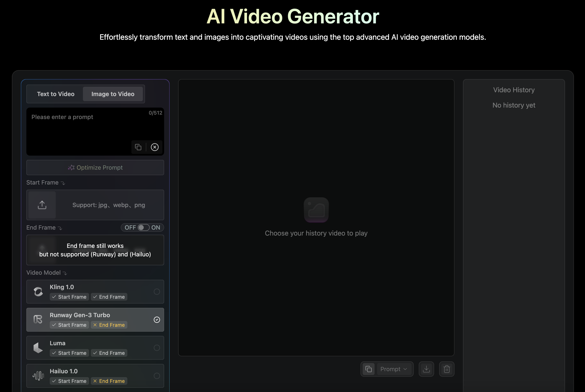Click the copy prompt icon
Viewport: 585px width, 392px height.
point(138,146)
